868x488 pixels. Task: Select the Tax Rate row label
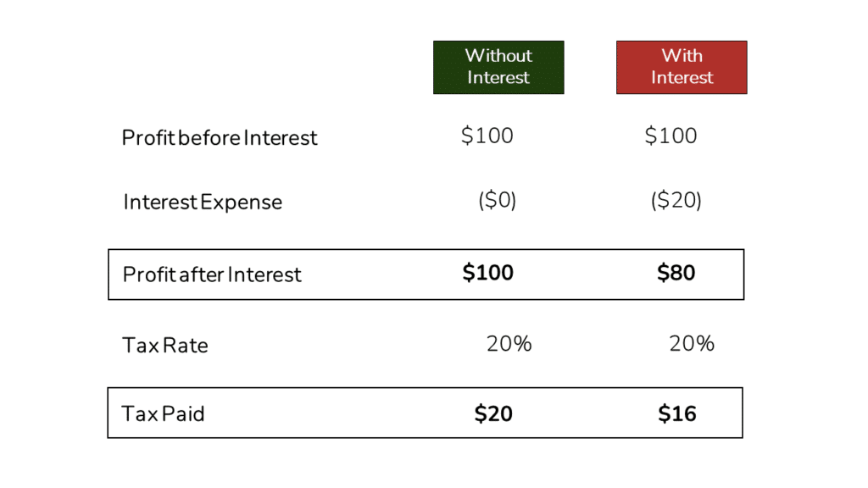point(165,346)
